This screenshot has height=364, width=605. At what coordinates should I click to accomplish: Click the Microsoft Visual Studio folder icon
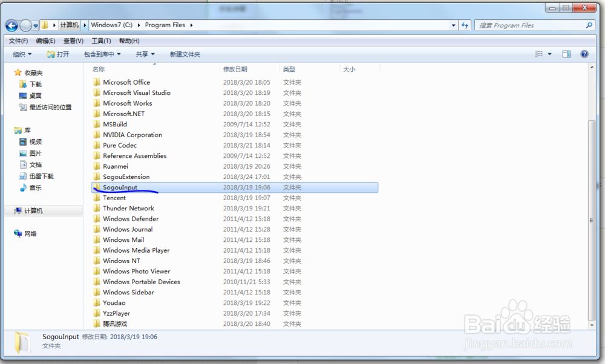96,93
